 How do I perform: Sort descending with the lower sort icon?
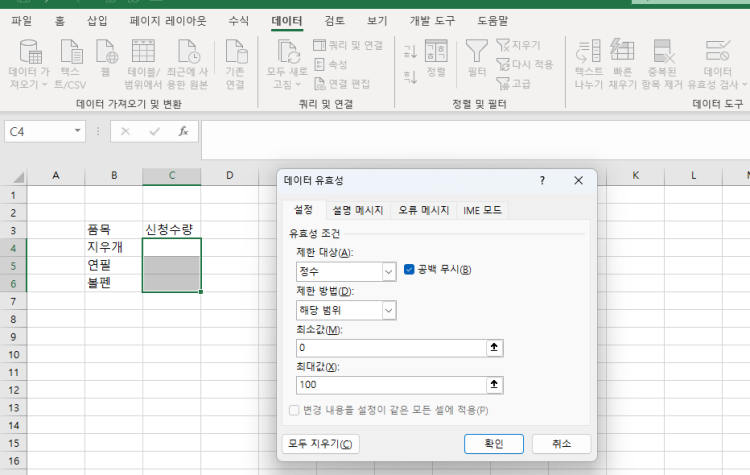point(410,77)
